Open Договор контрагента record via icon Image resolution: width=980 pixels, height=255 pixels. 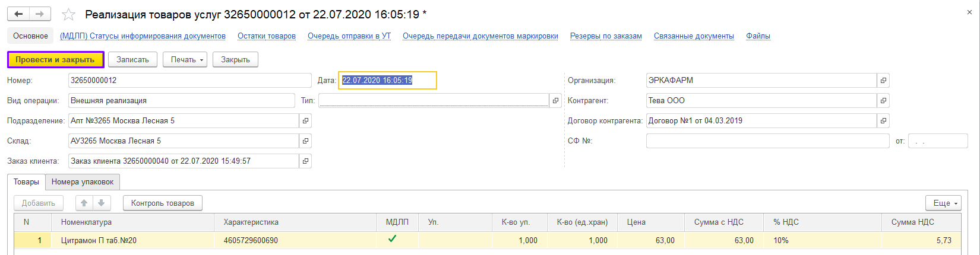883,121
